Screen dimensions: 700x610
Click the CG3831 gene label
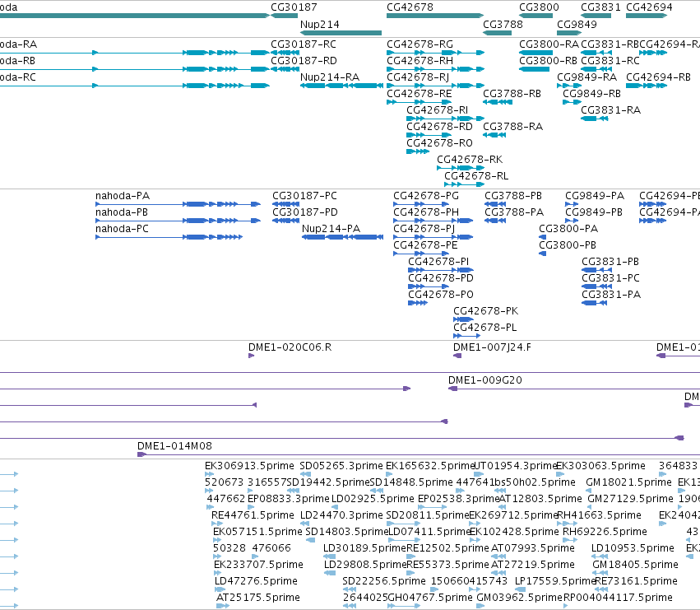[600, 7]
